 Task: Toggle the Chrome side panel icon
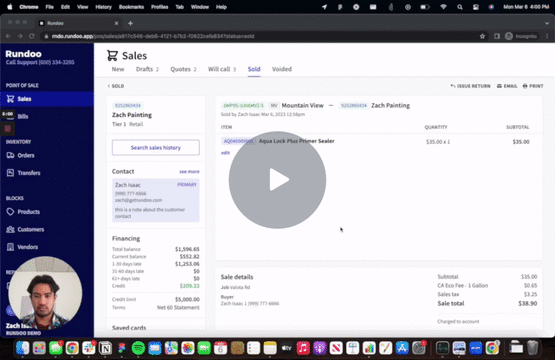(x=497, y=36)
